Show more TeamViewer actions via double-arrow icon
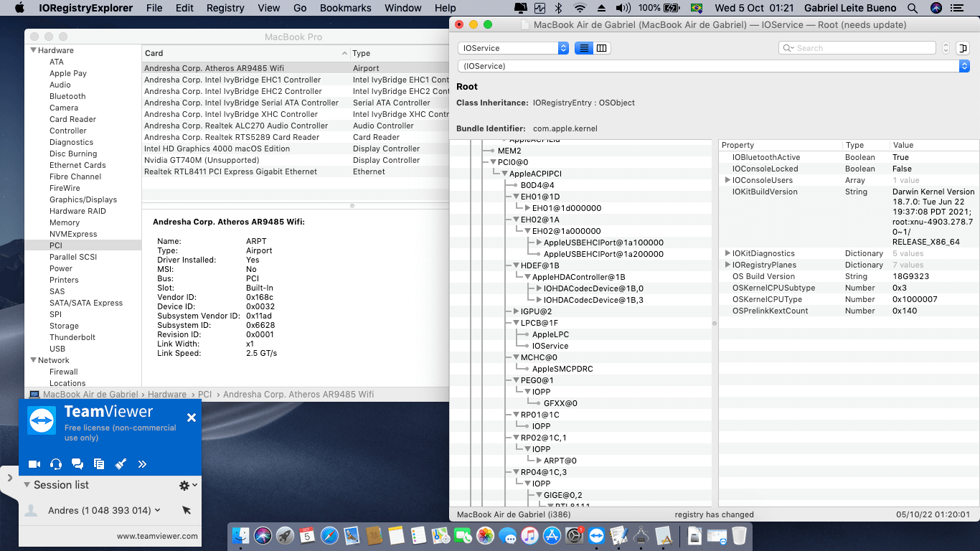Screen dimensions: 980x551 click(x=141, y=464)
